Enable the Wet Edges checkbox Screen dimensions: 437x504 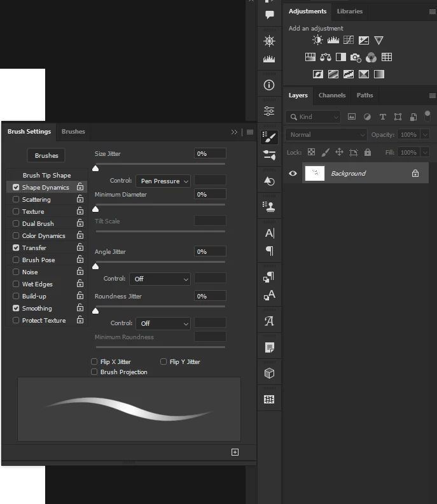[16, 284]
